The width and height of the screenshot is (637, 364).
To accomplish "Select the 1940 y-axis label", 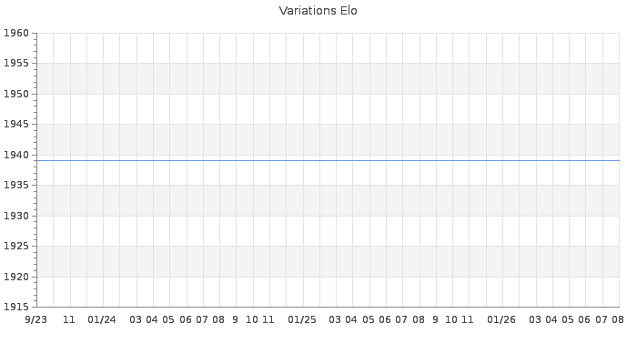I will click(x=16, y=155).
